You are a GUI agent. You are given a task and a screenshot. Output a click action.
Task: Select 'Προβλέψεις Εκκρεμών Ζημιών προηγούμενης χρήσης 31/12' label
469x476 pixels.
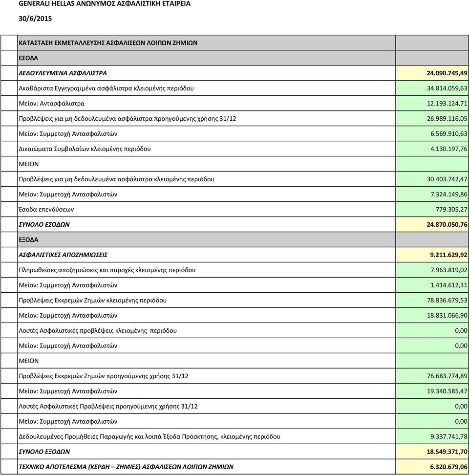pos(103,376)
